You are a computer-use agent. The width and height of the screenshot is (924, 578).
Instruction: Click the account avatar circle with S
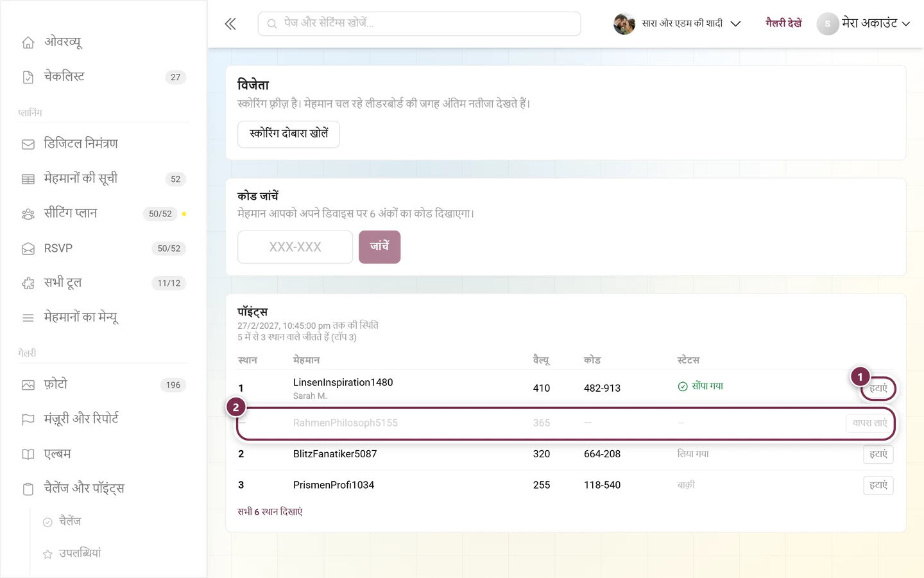click(828, 24)
